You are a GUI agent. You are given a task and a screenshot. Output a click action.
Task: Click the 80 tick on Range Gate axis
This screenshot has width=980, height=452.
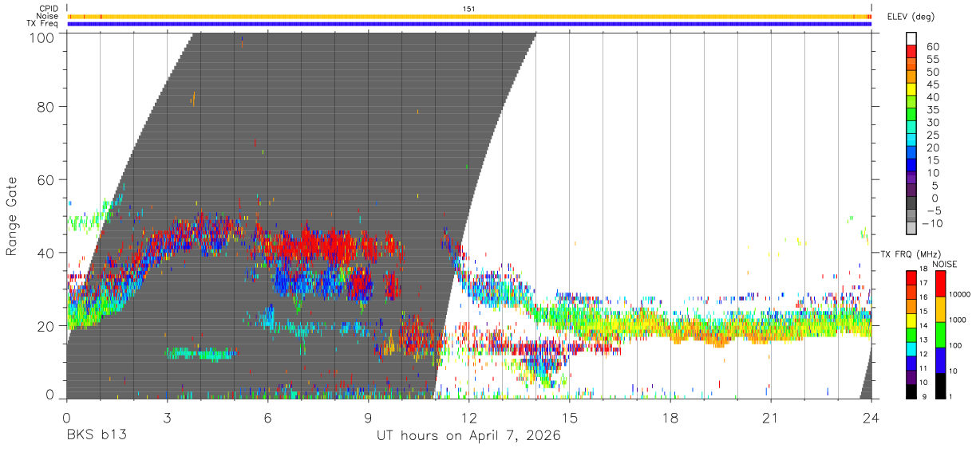45,106
